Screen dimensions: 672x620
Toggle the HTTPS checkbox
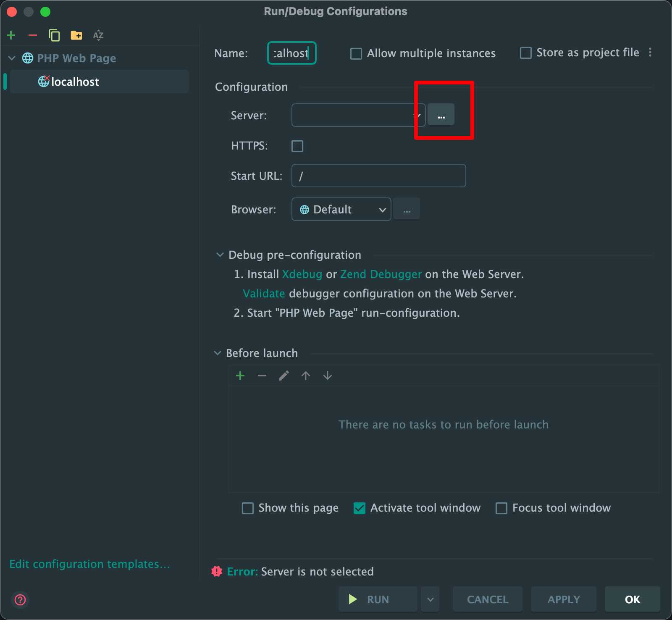click(297, 146)
